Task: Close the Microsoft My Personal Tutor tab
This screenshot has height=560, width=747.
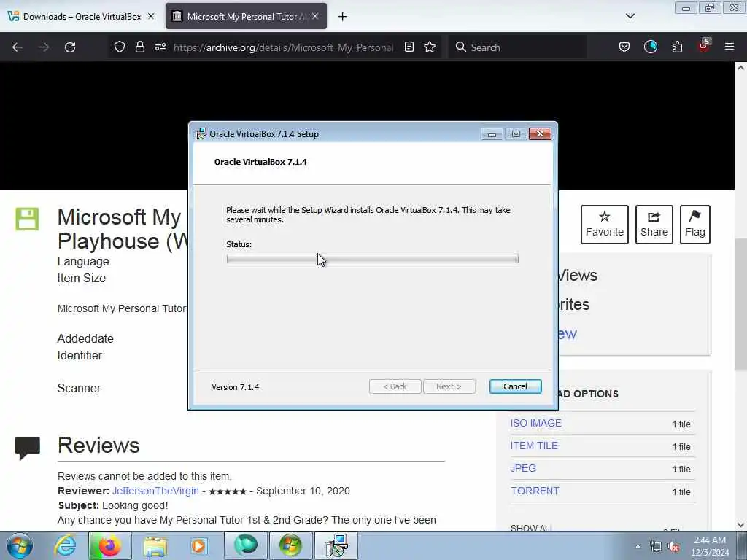Action: point(315,16)
